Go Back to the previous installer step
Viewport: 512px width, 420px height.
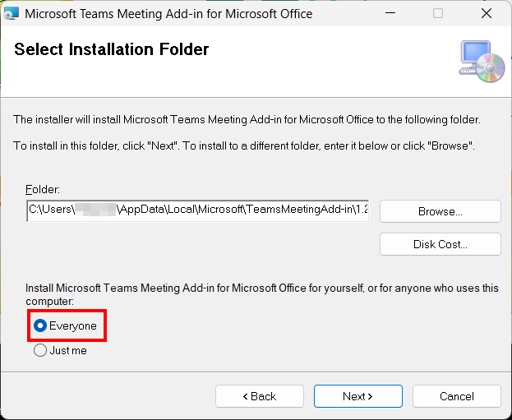pos(259,396)
